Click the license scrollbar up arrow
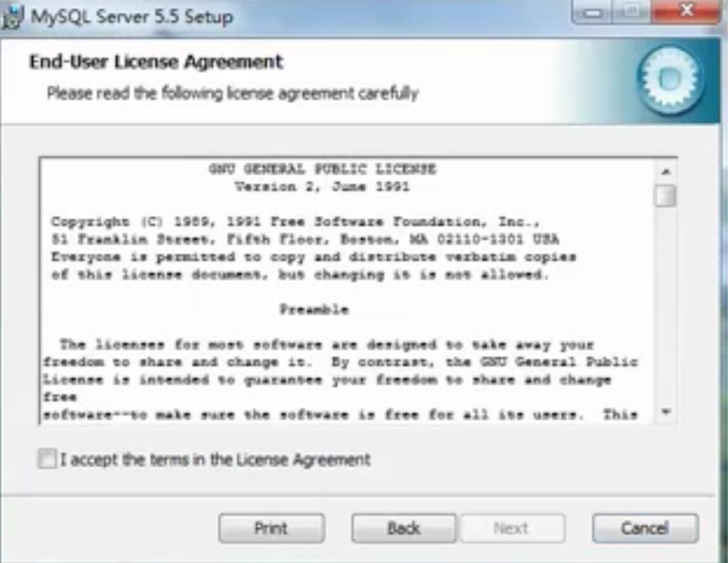This screenshot has width=728, height=563. click(666, 172)
